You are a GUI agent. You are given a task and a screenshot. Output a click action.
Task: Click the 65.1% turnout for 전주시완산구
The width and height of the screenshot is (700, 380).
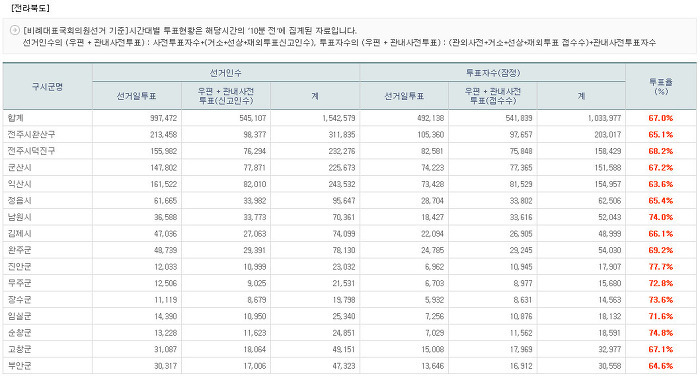click(x=661, y=135)
